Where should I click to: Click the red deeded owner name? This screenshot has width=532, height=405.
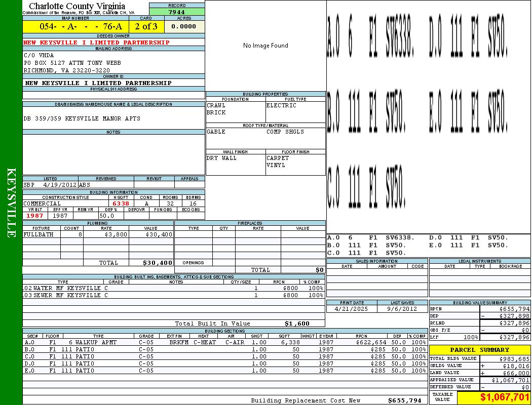pos(96,43)
